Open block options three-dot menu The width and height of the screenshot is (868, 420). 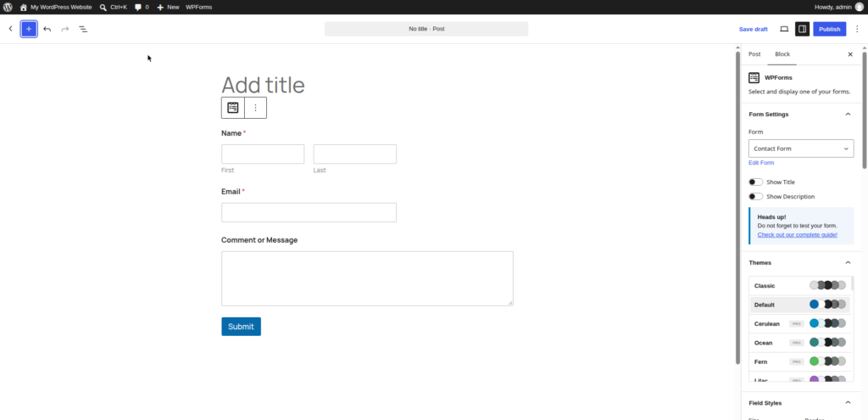point(255,108)
